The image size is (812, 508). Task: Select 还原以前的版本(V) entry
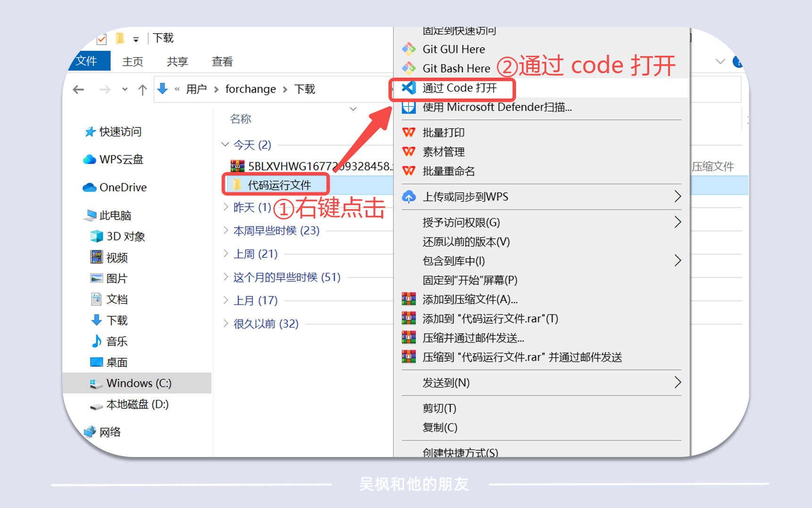pos(542,242)
